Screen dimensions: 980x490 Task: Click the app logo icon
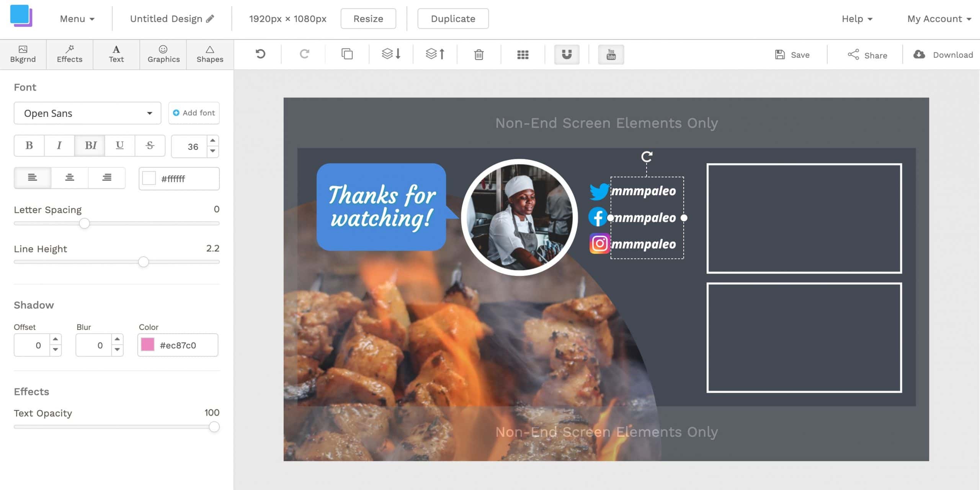[x=21, y=16]
